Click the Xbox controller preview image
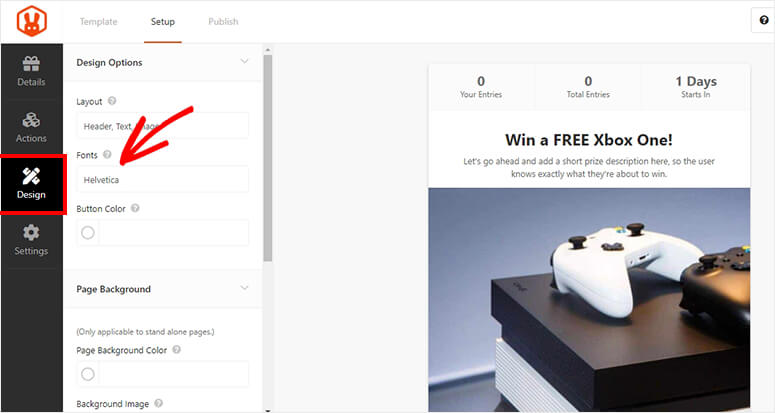This screenshot has height=413, width=775. (589, 299)
